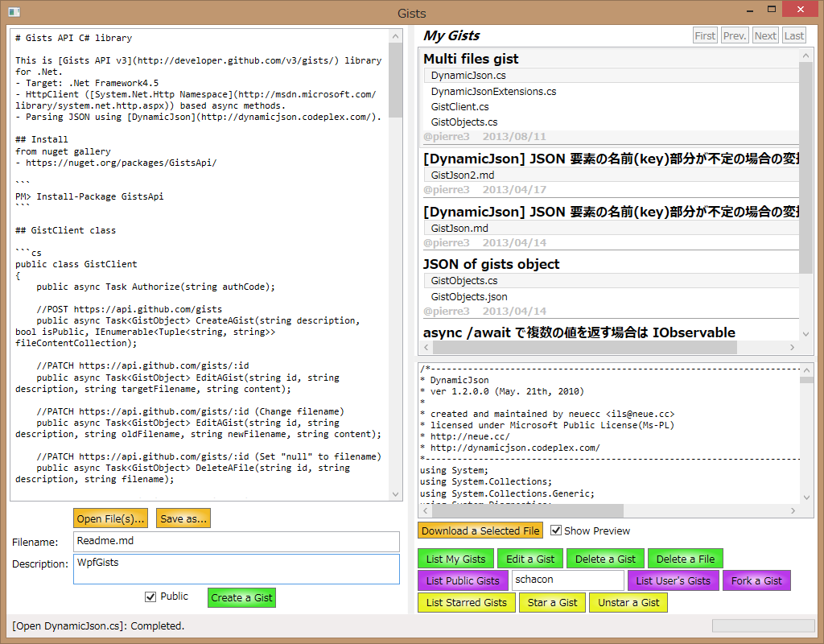
Task: Download a Selected File
Action: point(480,531)
